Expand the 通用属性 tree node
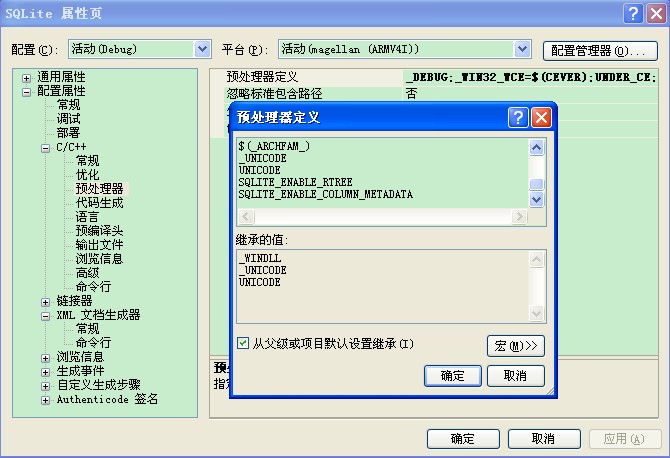The width and height of the screenshot is (670, 458). [26, 78]
